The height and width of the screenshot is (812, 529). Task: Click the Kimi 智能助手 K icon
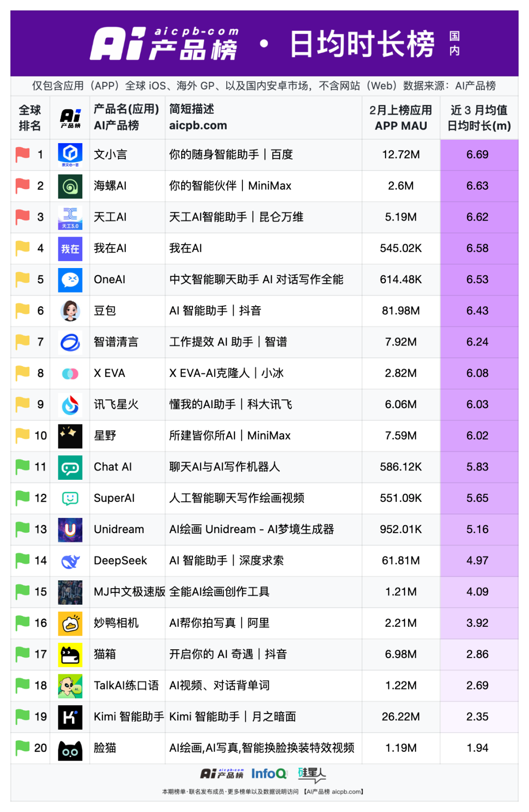click(70, 717)
